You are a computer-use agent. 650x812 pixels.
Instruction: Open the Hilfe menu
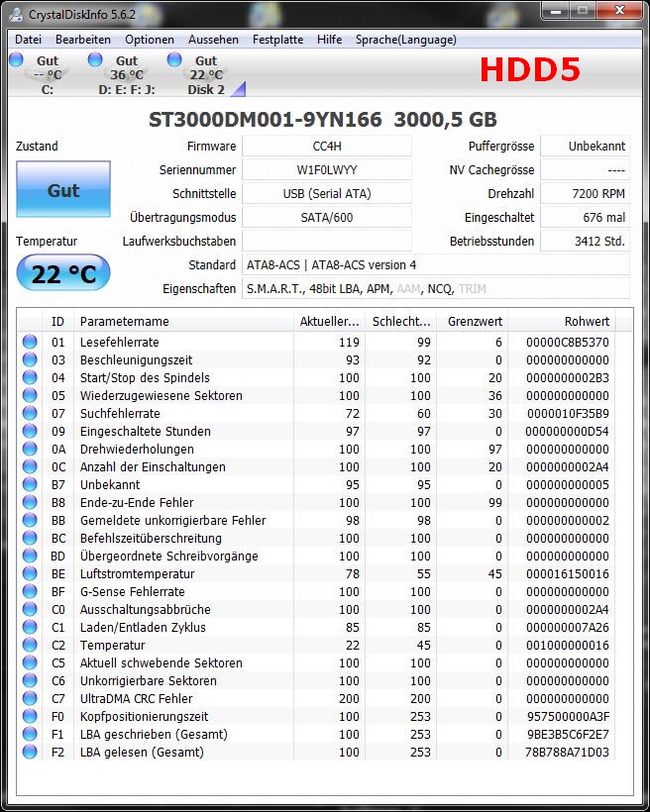coord(329,40)
